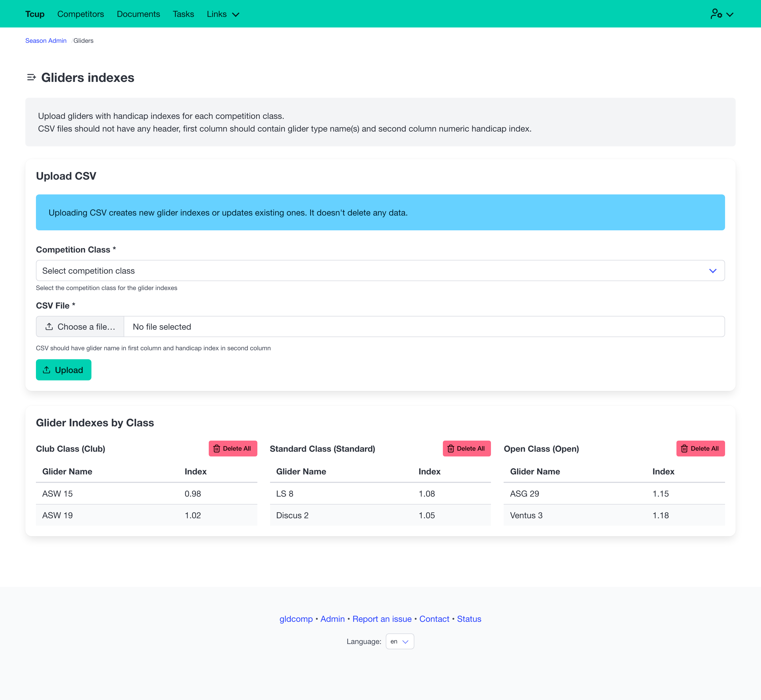The image size is (761, 700).
Task: Click the trash icon in Standard Class Delete All
Action: tap(451, 449)
